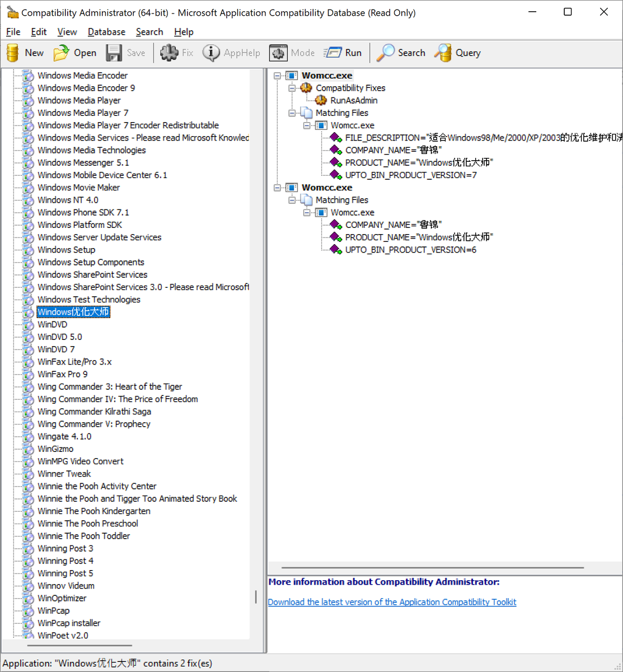The image size is (623, 672).
Task: Open the Application Compatibility Toolkit download link
Action: (392, 602)
